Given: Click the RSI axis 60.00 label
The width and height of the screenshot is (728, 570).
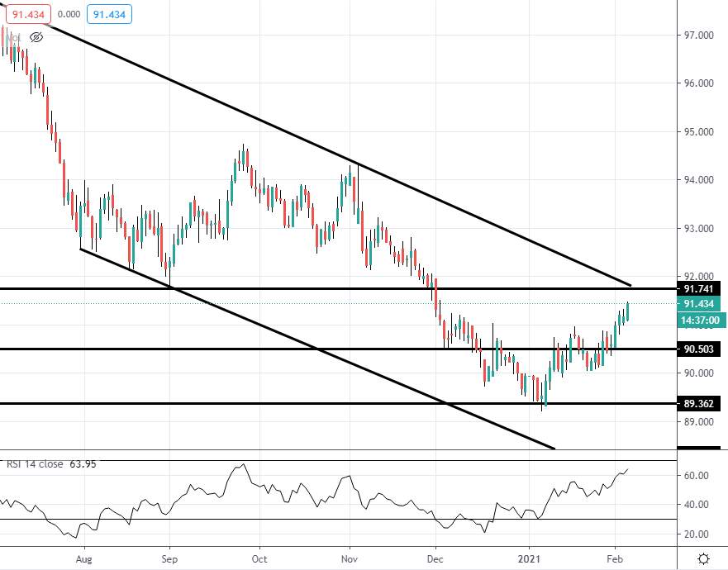Looking at the screenshot, I should click(x=697, y=475).
